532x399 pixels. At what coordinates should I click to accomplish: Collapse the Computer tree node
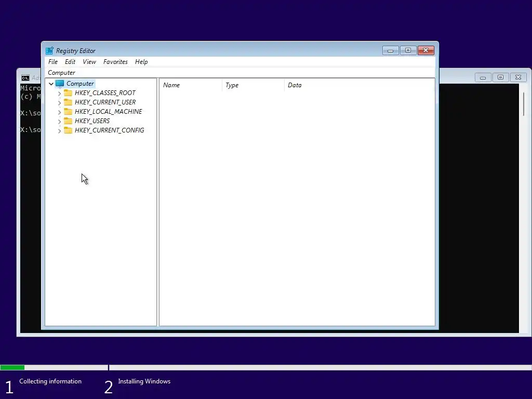51,84
